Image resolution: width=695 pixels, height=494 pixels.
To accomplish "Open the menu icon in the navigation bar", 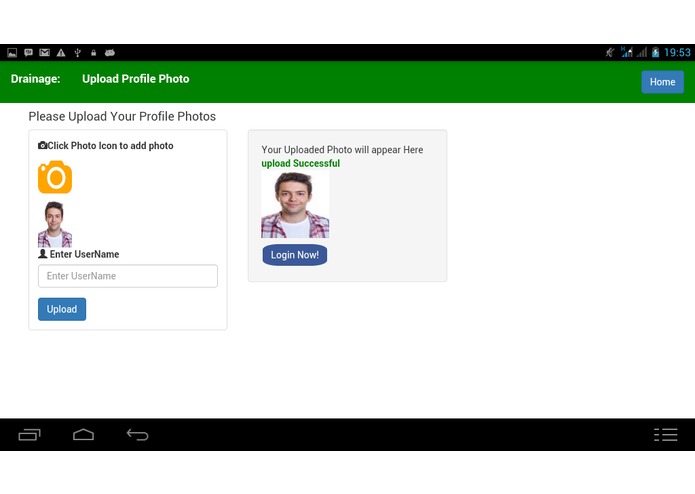I will click(x=666, y=435).
